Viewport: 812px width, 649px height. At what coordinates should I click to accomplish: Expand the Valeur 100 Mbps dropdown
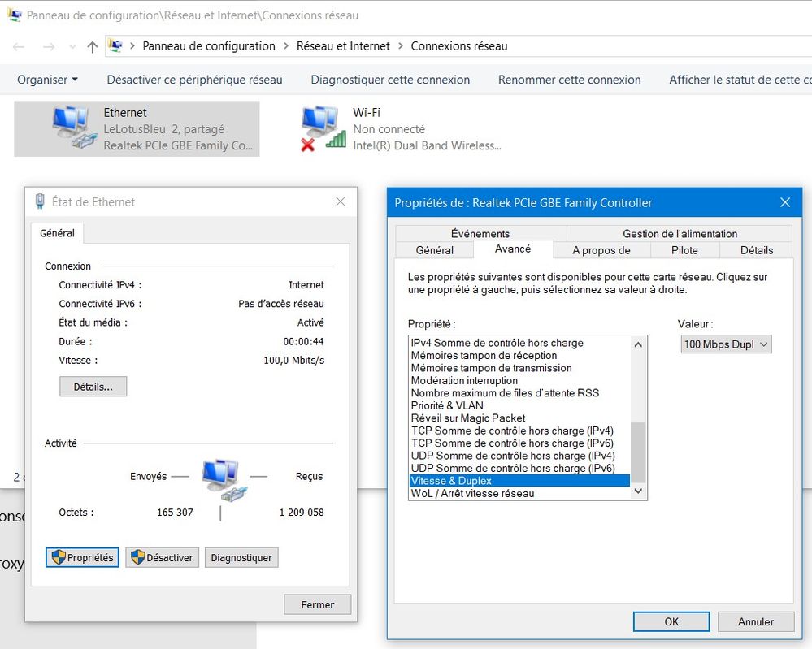point(726,344)
